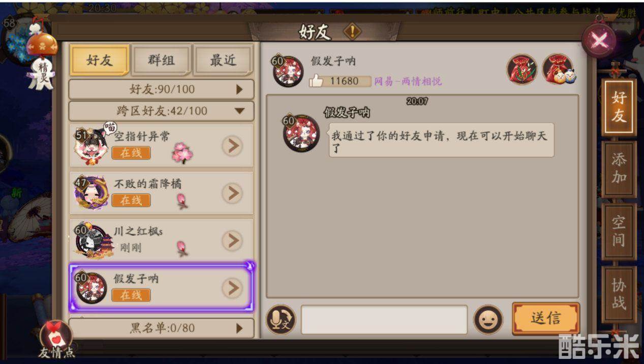Screen dimensions: 644x364
Task: Click the 友情点 heart icon
Action: click(56, 338)
